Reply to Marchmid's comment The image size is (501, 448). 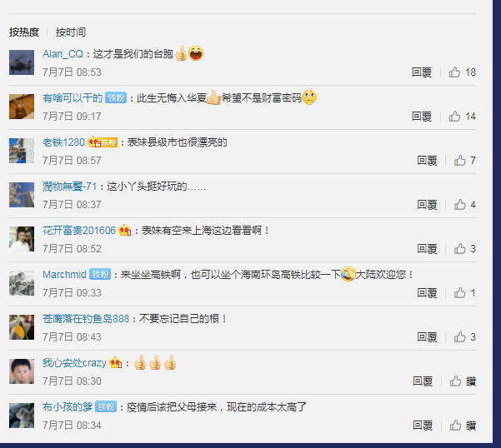[427, 293]
